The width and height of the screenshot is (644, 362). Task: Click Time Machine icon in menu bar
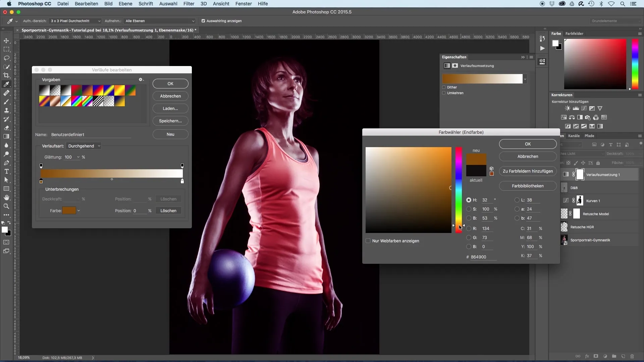point(591,4)
